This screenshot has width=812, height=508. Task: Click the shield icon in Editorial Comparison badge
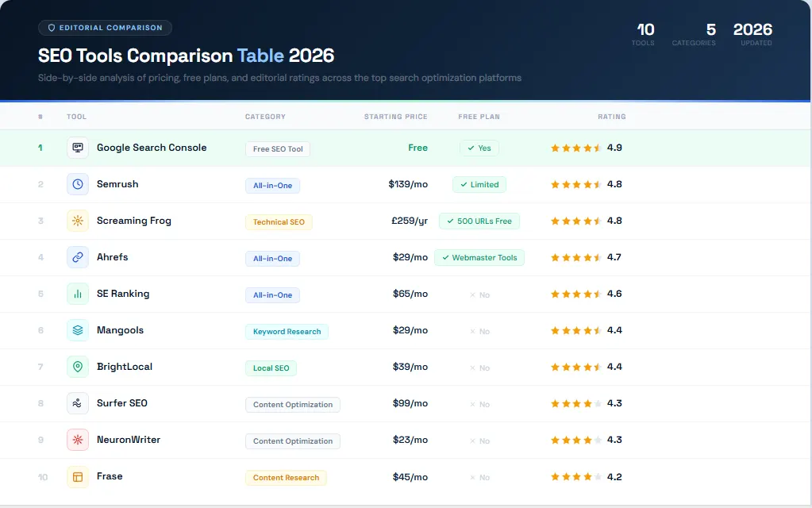pyautogui.click(x=52, y=28)
